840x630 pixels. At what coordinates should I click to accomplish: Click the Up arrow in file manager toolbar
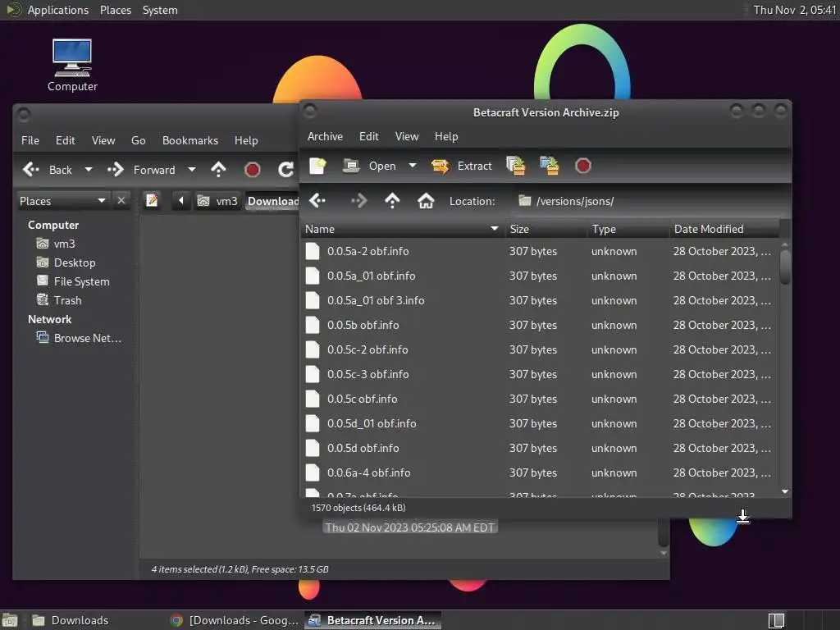(218, 170)
